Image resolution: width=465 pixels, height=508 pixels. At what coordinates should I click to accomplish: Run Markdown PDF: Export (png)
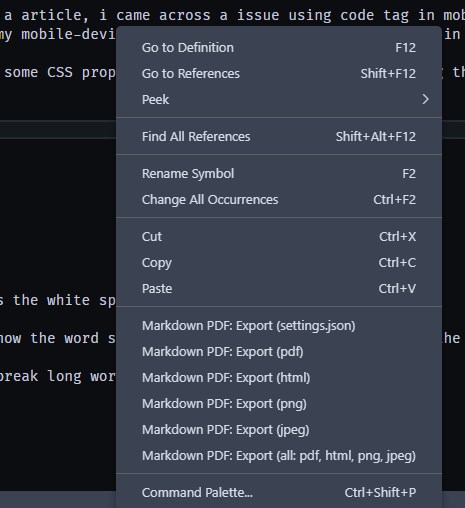pos(279,404)
